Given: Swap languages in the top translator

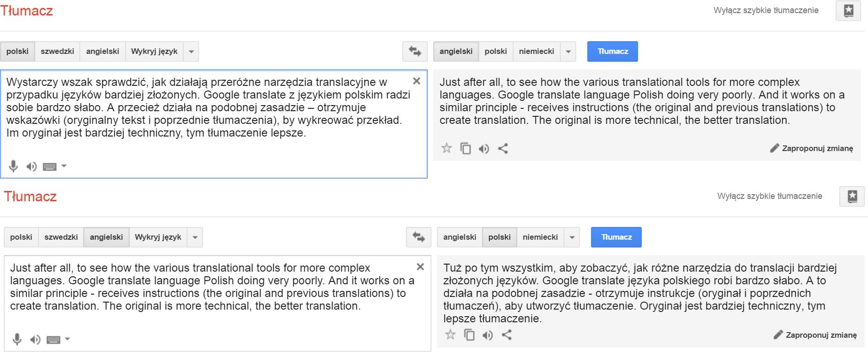Looking at the screenshot, I should coord(415,52).
